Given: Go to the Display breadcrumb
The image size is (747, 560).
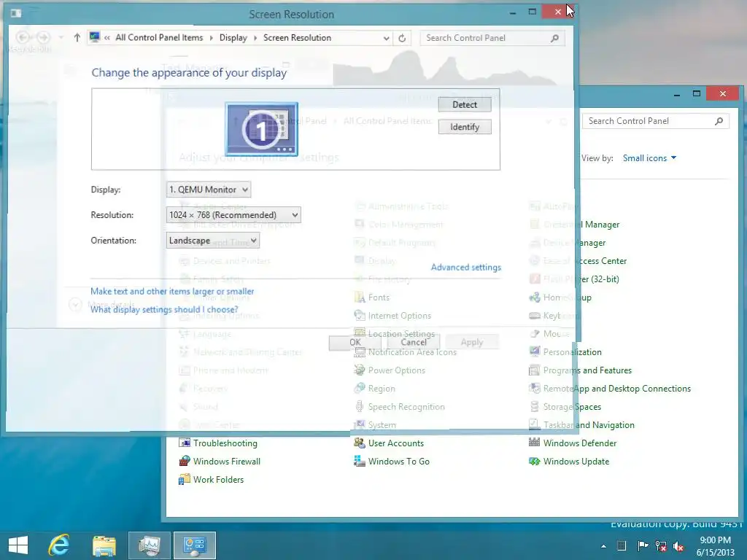Looking at the screenshot, I should (x=233, y=38).
